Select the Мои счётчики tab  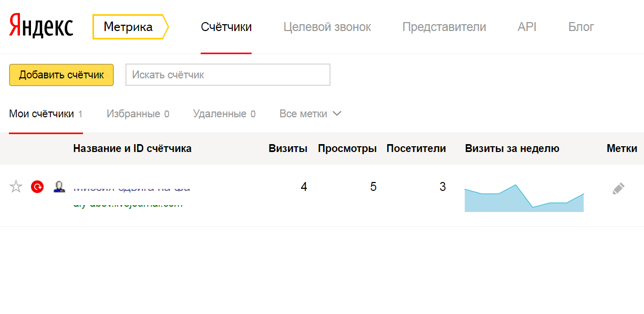(x=46, y=114)
